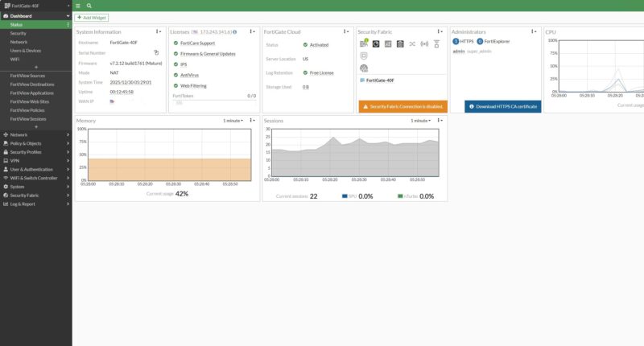Click the crossed-arrows switch Security Fabric icon
Viewport: 644px width, 346px height.
(x=412, y=44)
